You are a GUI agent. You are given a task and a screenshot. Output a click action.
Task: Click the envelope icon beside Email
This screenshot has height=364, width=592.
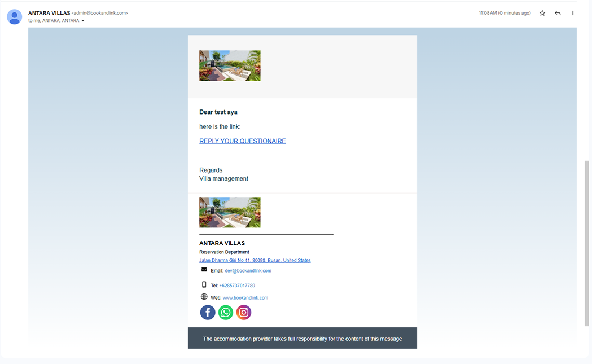click(x=204, y=270)
